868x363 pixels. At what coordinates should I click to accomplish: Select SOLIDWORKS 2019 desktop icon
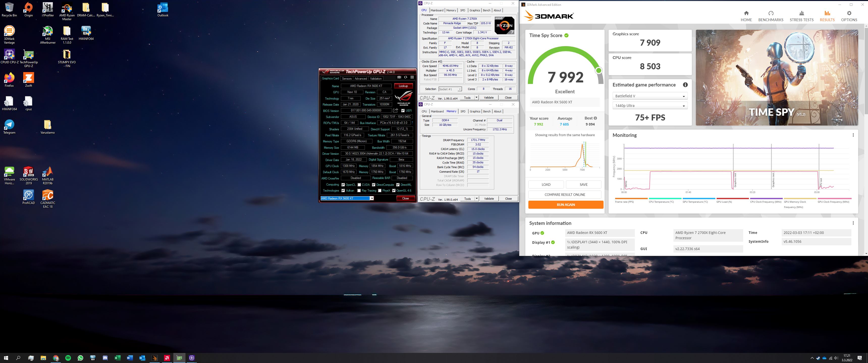coord(29,176)
